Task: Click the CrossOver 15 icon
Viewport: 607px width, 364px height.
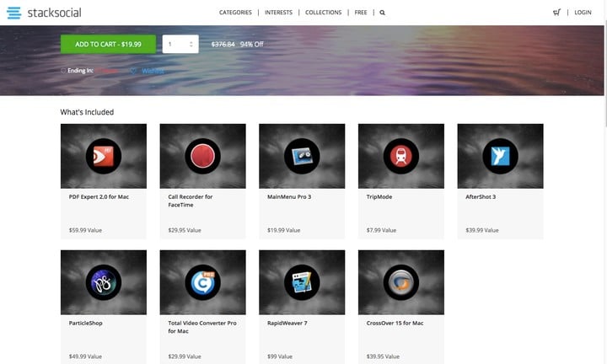Action: [x=401, y=282]
